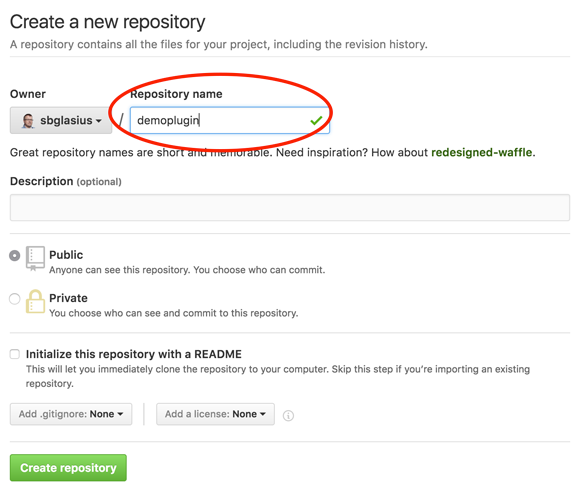Click the sbglasius owner avatar
The width and height of the screenshot is (582, 490).
[28, 121]
